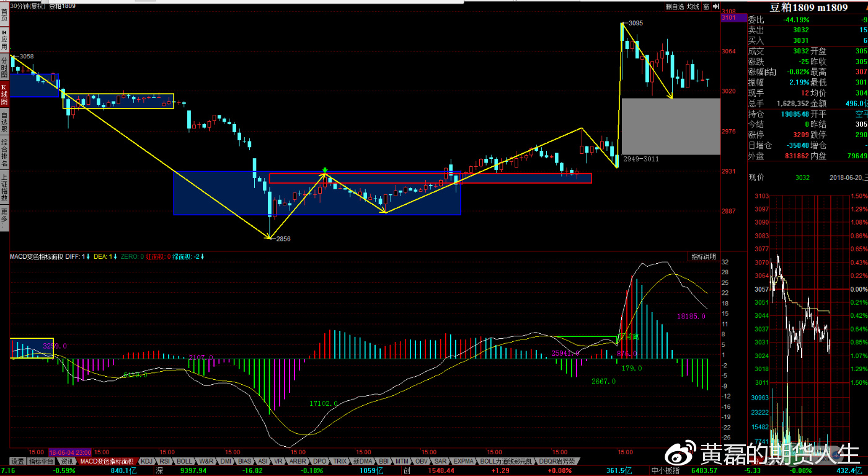Click the 3058 price label
This screenshot has width=868, height=476.
[25, 56]
